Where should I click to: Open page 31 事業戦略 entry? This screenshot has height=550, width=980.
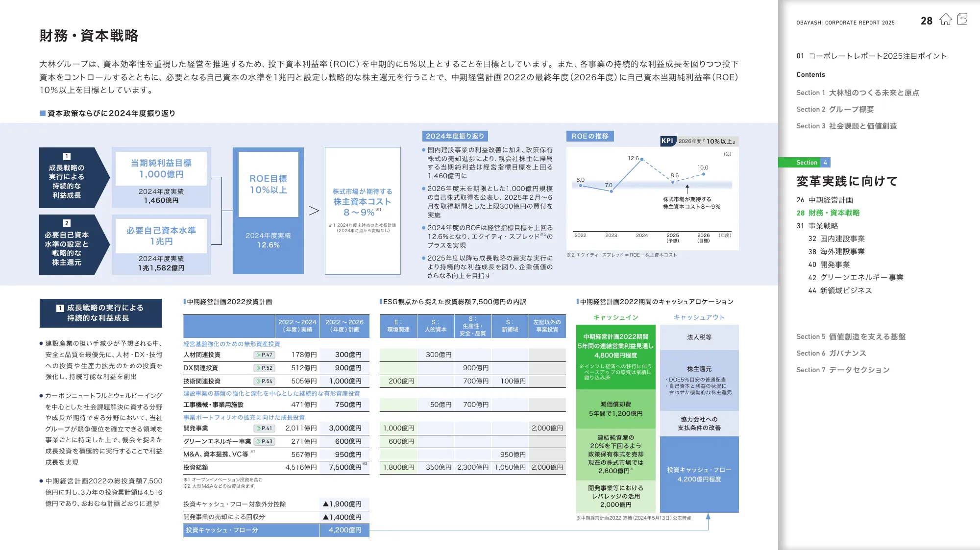[x=817, y=226]
